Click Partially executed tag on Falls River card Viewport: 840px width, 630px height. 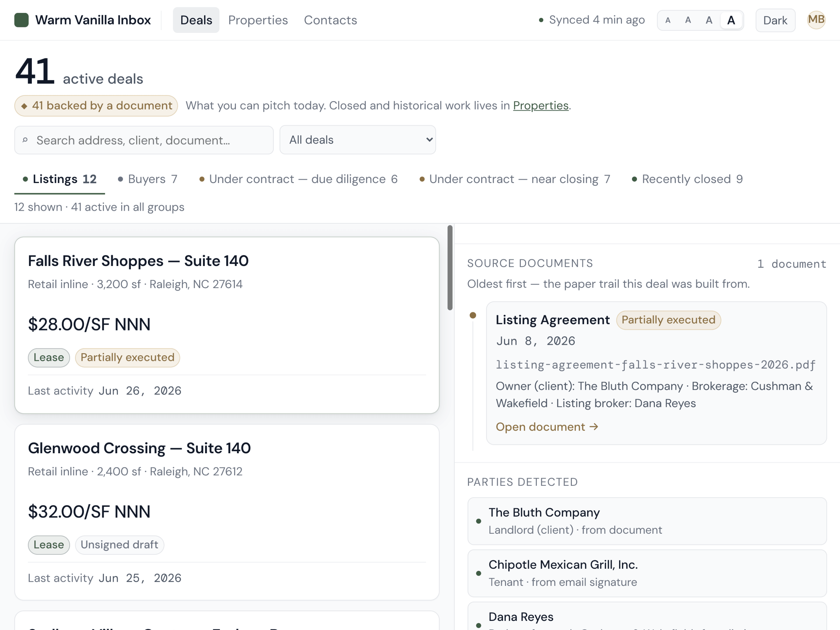[x=127, y=358]
